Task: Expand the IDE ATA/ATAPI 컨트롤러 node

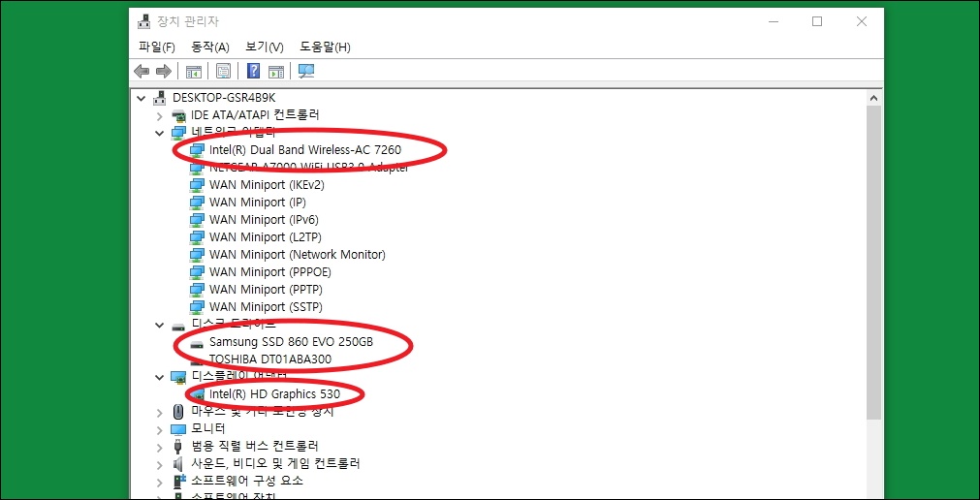Action: tap(160, 115)
